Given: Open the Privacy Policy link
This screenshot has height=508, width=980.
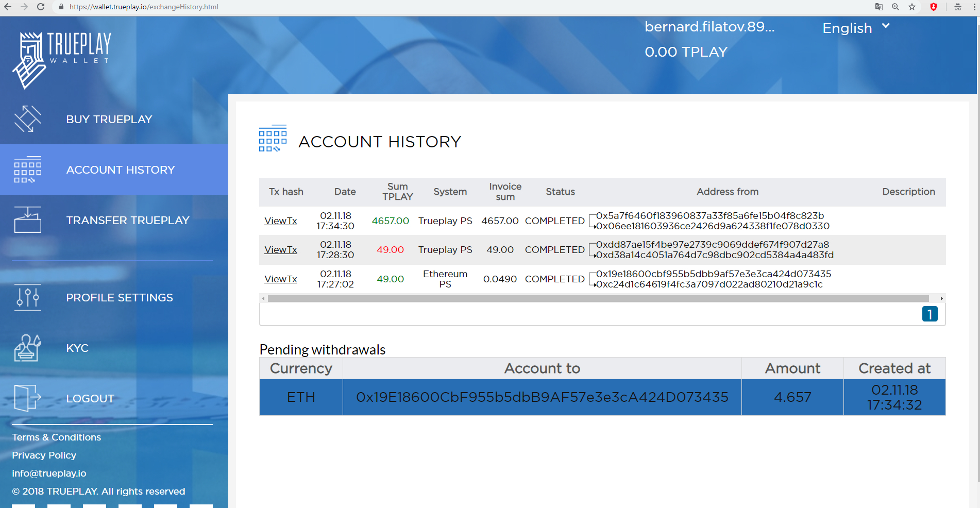Looking at the screenshot, I should [44, 455].
